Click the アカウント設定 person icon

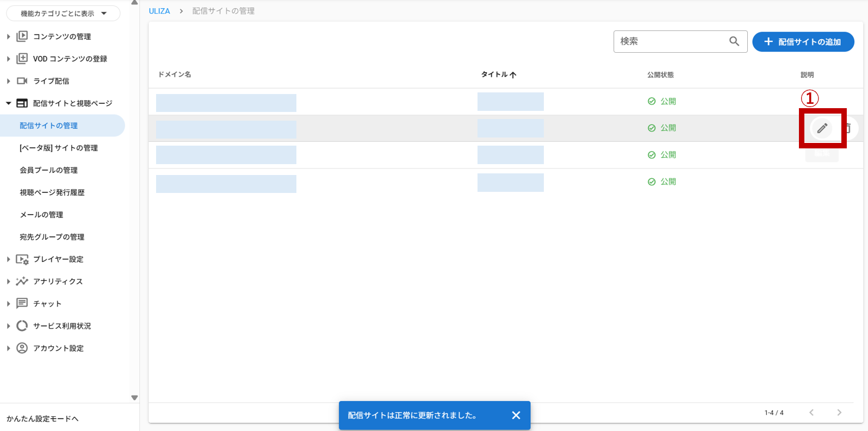tap(22, 348)
